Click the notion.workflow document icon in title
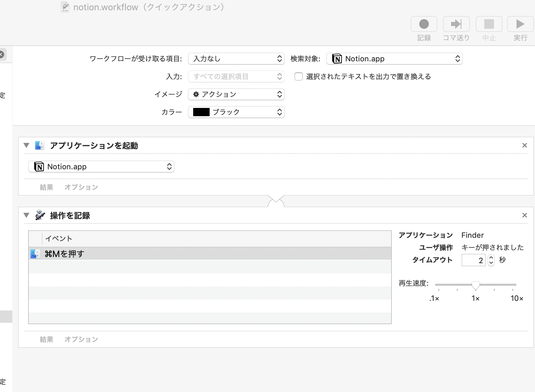 tap(65, 7)
